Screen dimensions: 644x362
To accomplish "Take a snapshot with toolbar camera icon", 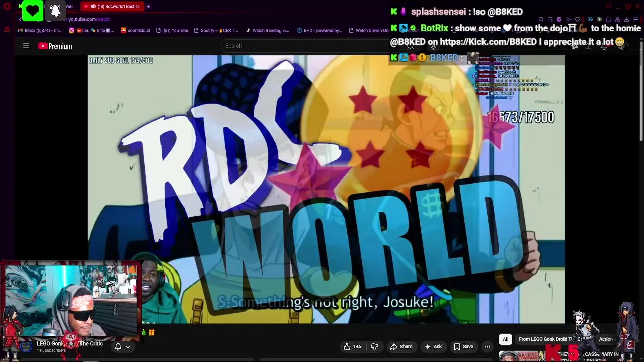I will [550, 19].
